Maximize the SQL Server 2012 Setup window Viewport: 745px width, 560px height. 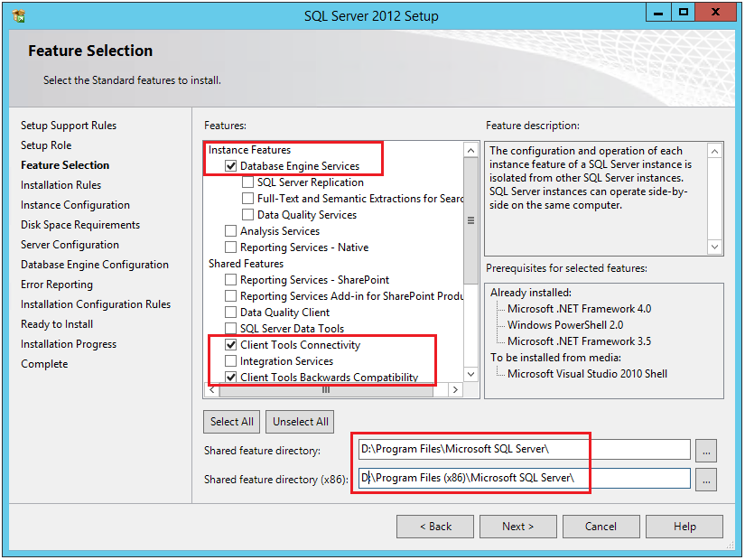click(684, 13)
